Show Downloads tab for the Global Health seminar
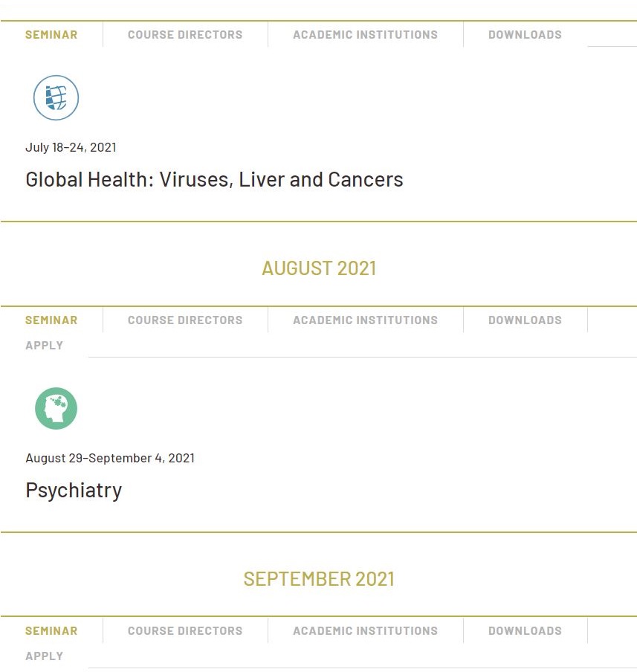Image resolution: width=637 pixels, height=672 pixels. click(x=525, y=35)
